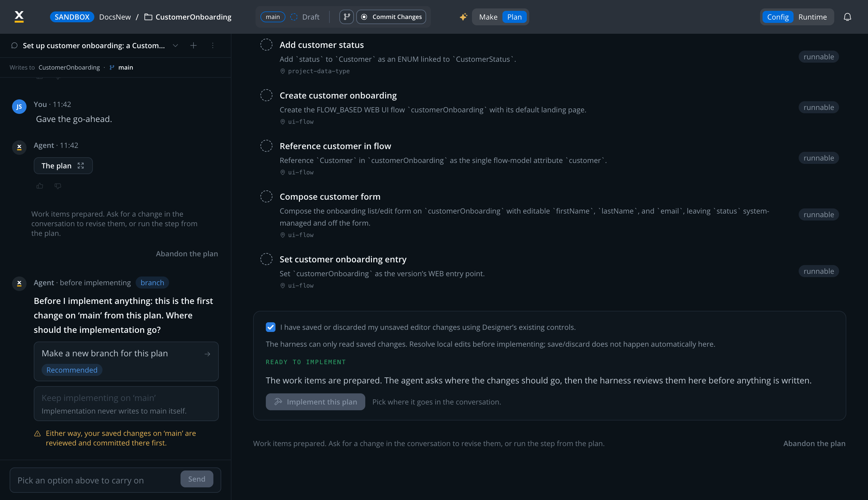Viewport: 868px width, 500px height.
Task: Click the sparkle AI assistant icon
Action: [x=463, y=17]
